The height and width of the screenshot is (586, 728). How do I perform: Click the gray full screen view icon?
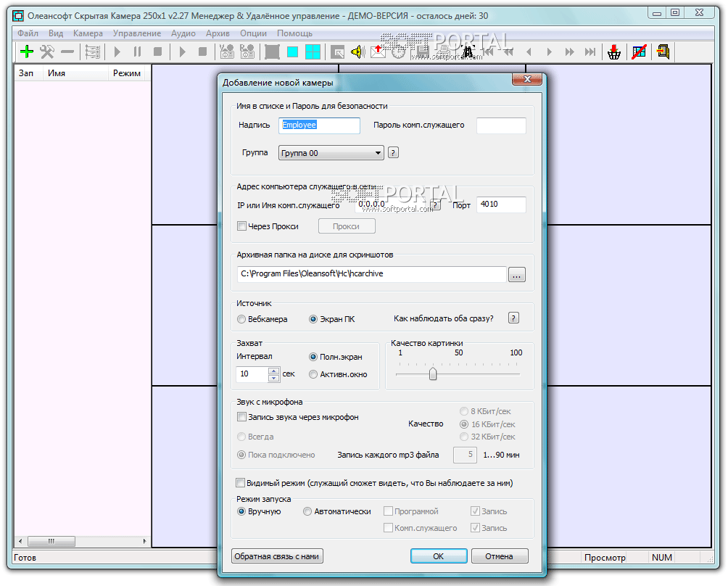272,51
